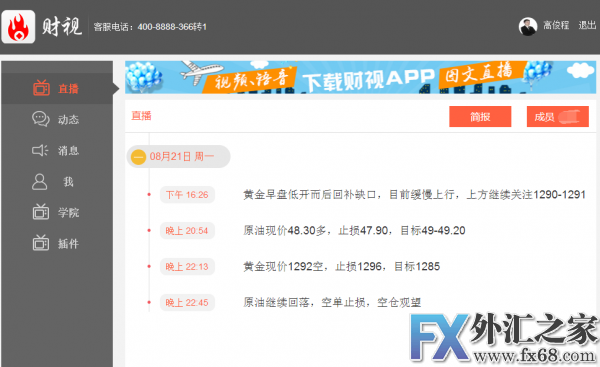Click the 08月21日 周一 date label

click(x=182, y=157)
